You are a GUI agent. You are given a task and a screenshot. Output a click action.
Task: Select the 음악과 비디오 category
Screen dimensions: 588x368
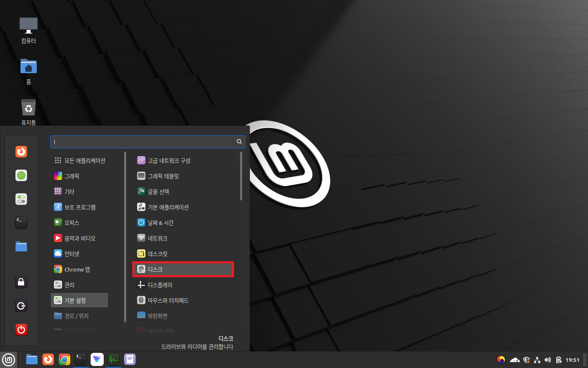(x=80, y=238)
